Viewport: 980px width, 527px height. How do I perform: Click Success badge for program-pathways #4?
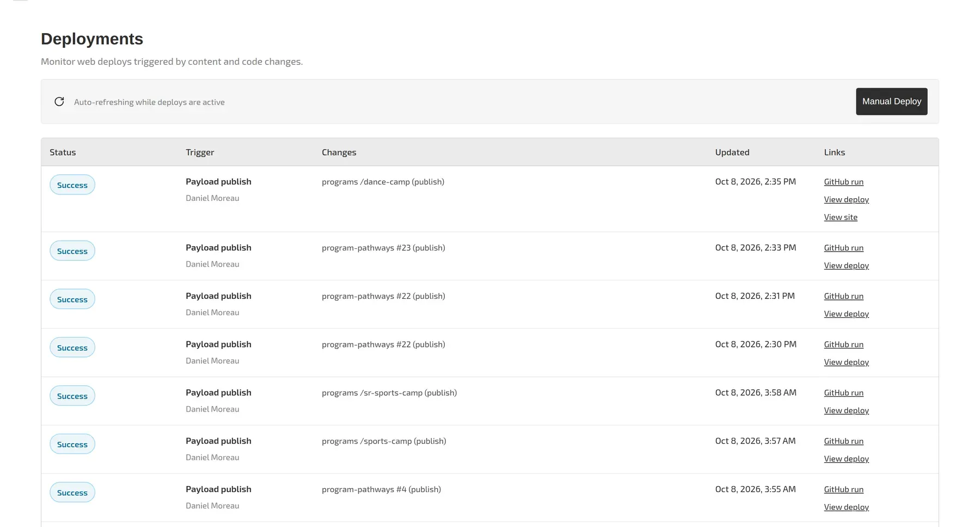click(72, 493)
